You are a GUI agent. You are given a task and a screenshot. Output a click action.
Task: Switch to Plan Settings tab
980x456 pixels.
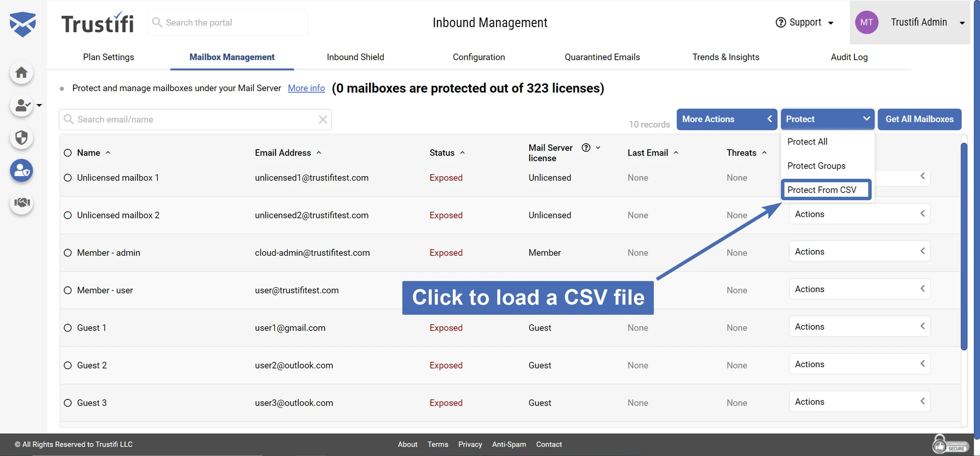click(109, 57)
